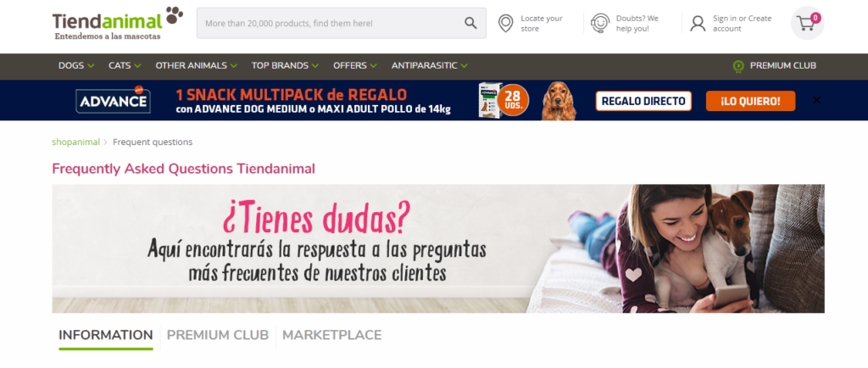Click the headset help icon
868x368 pixels.
pyautogui.click(x=600, y=23)
